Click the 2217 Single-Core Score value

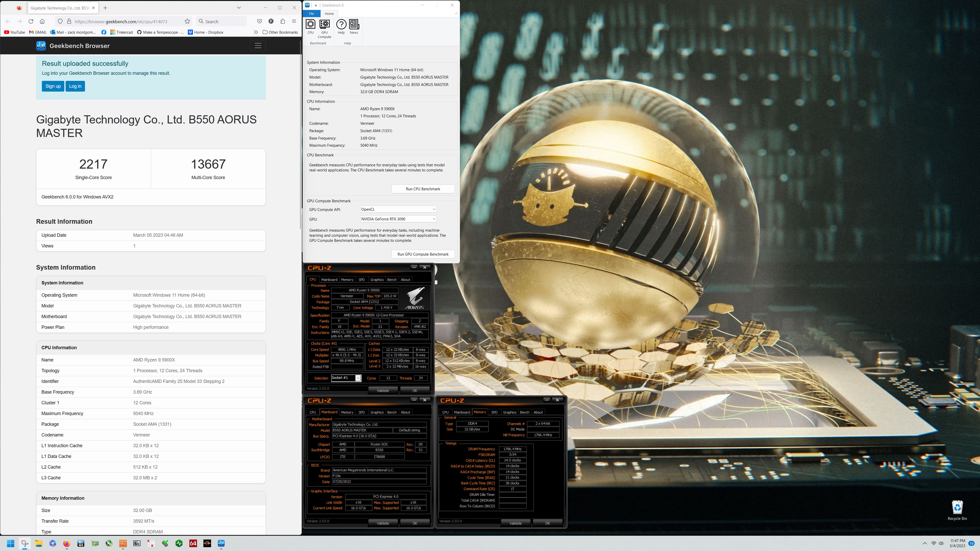click(x=93, y=164)
